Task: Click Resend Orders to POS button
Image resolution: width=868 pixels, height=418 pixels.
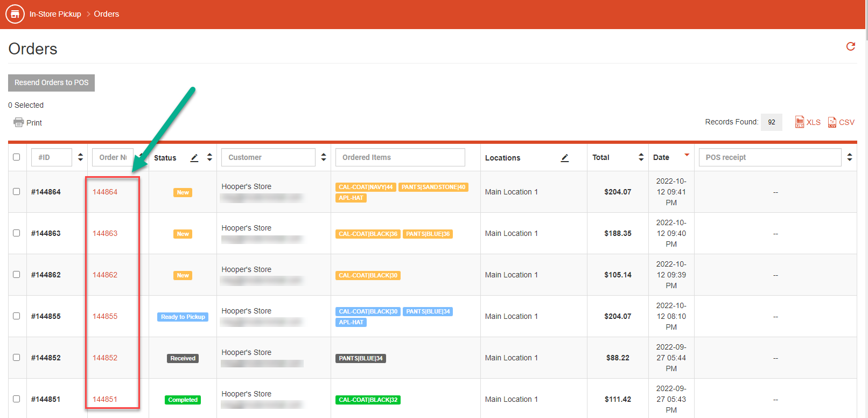Action: click(52, 83)
